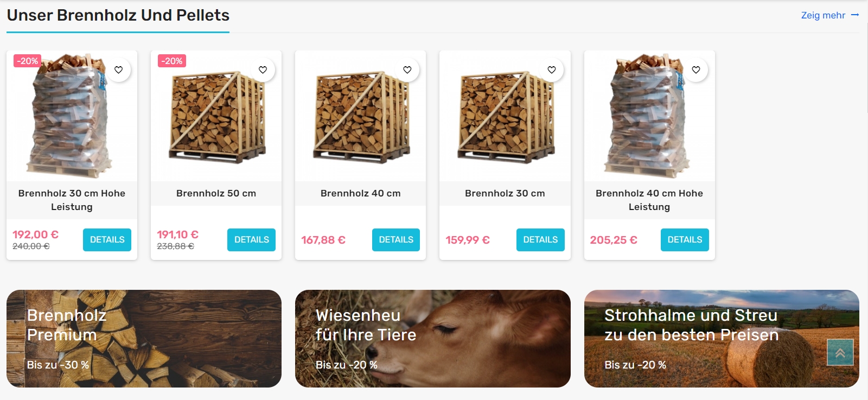Viewport: 868px width, 400px height.
Task: Toggle wishlist heart for Brennholz 30 cm
Action: click(552, 70)
